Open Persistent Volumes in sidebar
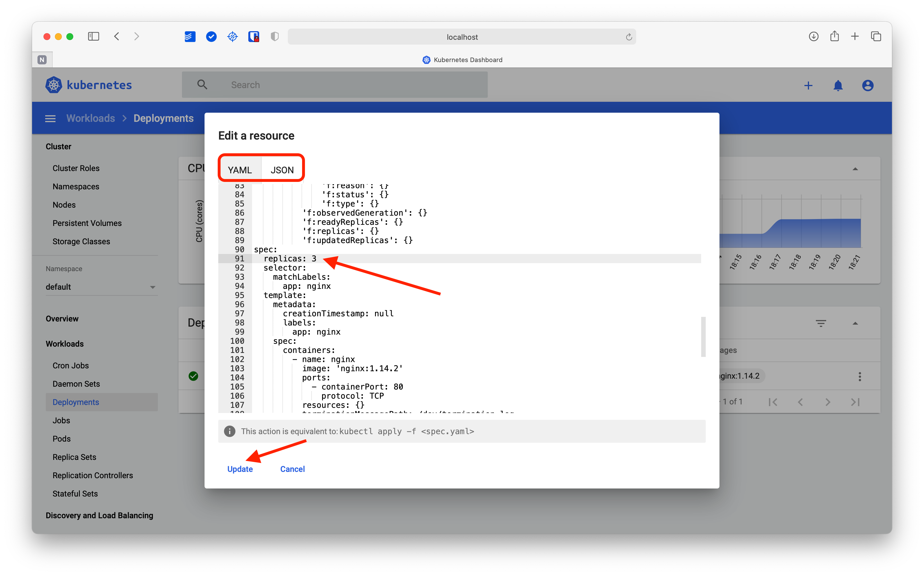 (87, 223)
